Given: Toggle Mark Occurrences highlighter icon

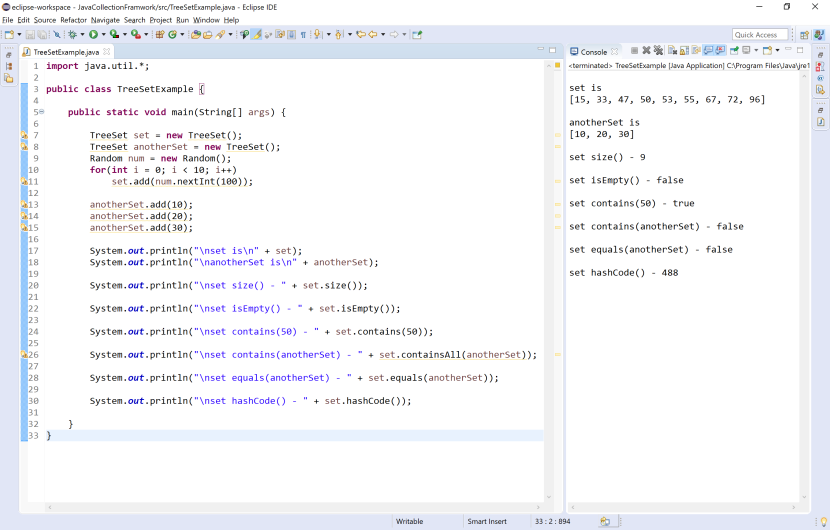Looking at the screenshot, I should click(256, 34).
